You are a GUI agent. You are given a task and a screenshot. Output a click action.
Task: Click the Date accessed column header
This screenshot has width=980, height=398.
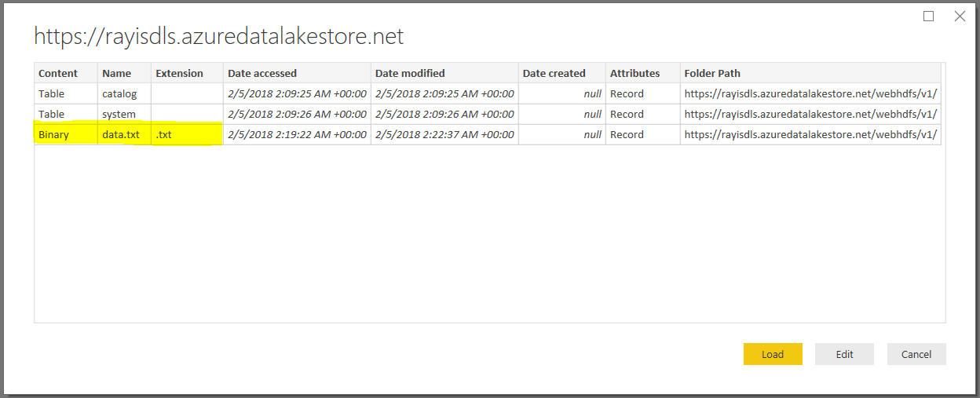(x=262, y=73)
